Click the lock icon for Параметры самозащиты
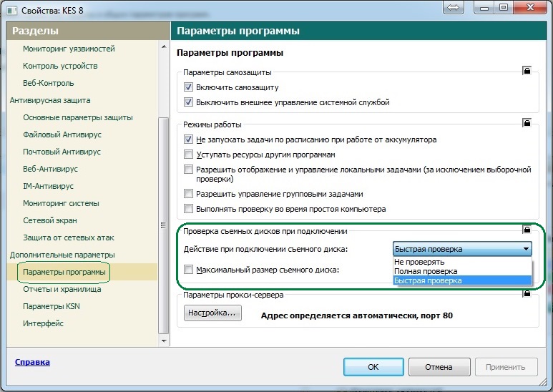Screen dimensions: 553x392 click(527, 71)
